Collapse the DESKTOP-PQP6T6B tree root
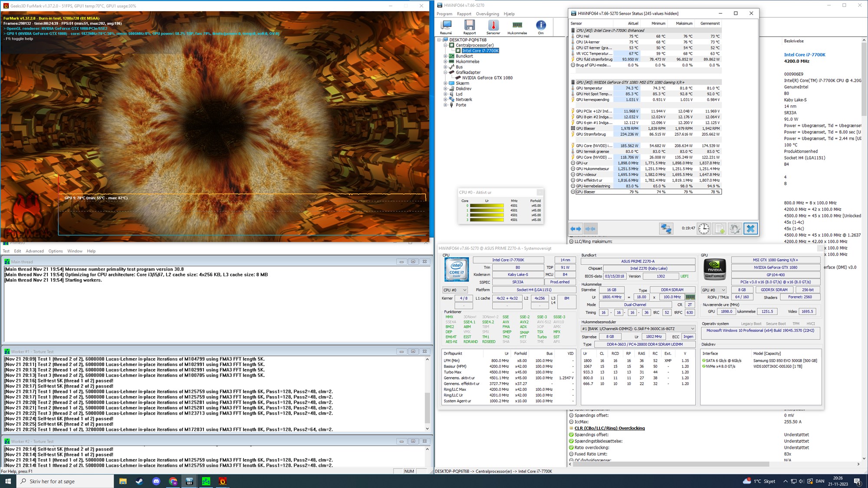868x488 pixels. 439,40
